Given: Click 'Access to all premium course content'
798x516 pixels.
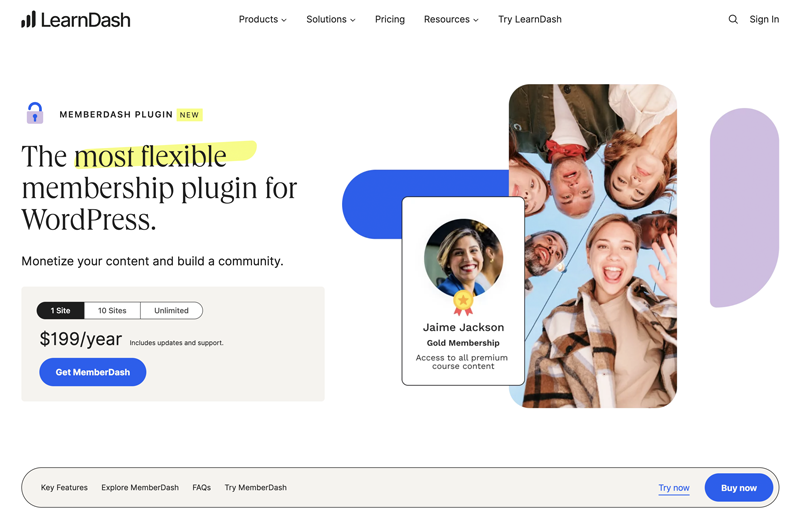Looking at the screenshot, I should tap(462, 362).
